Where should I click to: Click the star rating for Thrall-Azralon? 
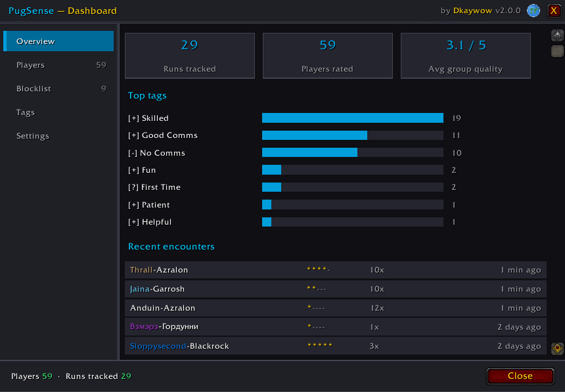pos(319,269)
